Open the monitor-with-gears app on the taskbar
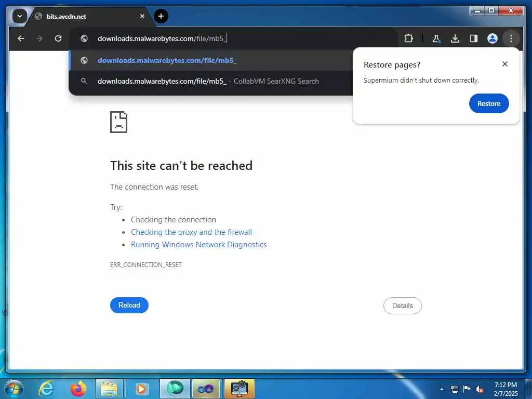The height and width of the screenshot is (399, 532). click(x=239, y=389)
